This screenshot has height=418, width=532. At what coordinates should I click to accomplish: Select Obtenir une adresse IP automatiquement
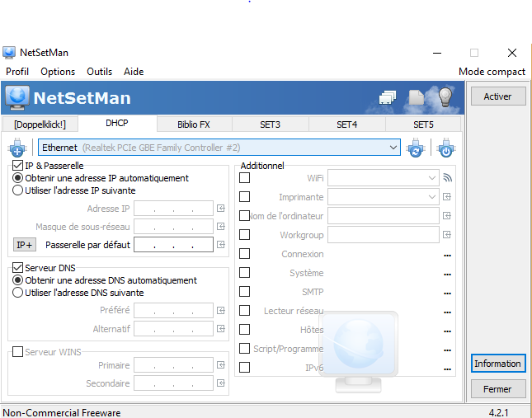tap(17, 178)
